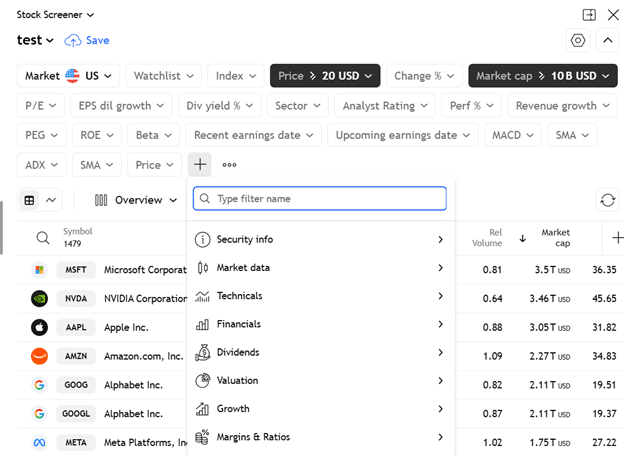
Task: Click the plus icon to add filter
Action: [x=200, y=165]
